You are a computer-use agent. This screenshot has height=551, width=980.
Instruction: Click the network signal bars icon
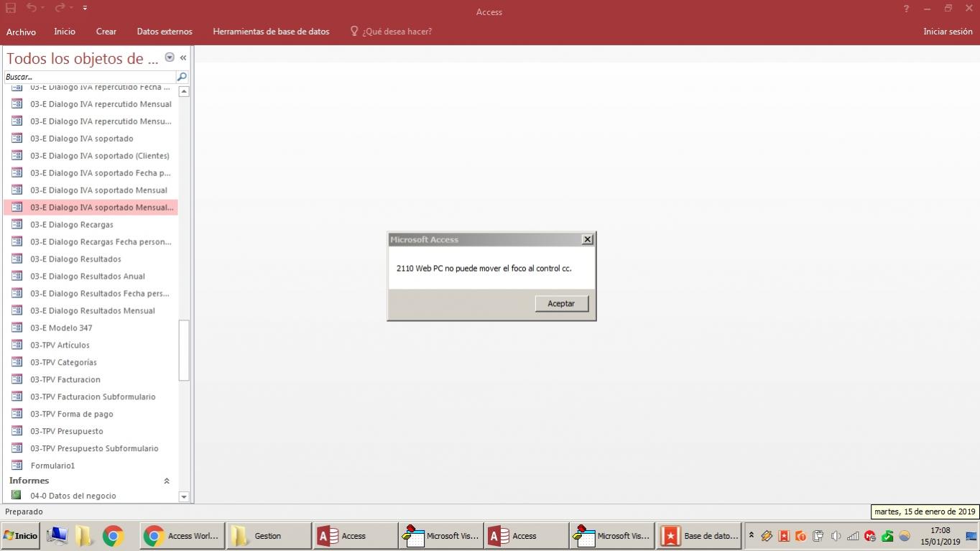[853, 536]
